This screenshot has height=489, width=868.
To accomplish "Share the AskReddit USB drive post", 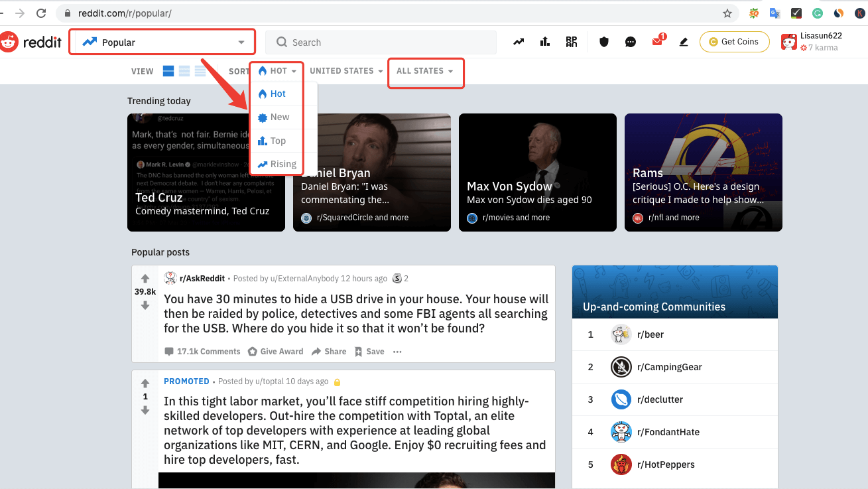I will coord(329,352).
